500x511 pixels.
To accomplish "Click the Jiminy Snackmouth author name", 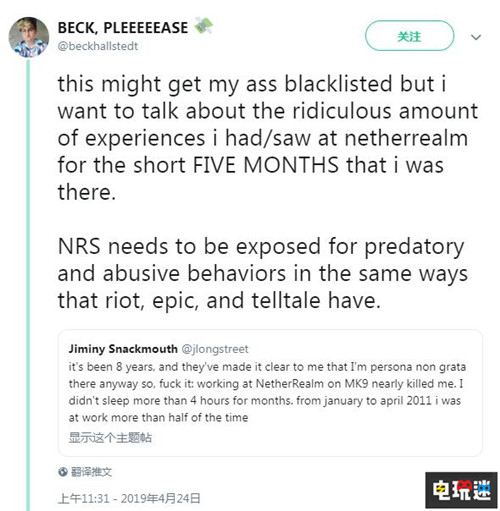I will click(123, 349).
